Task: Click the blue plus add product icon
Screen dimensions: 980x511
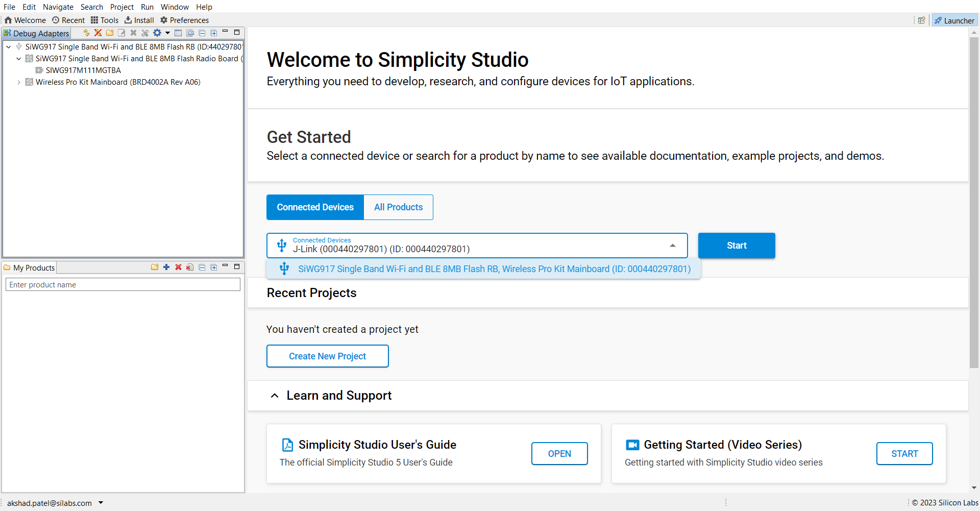Action: tap(166, 267)
